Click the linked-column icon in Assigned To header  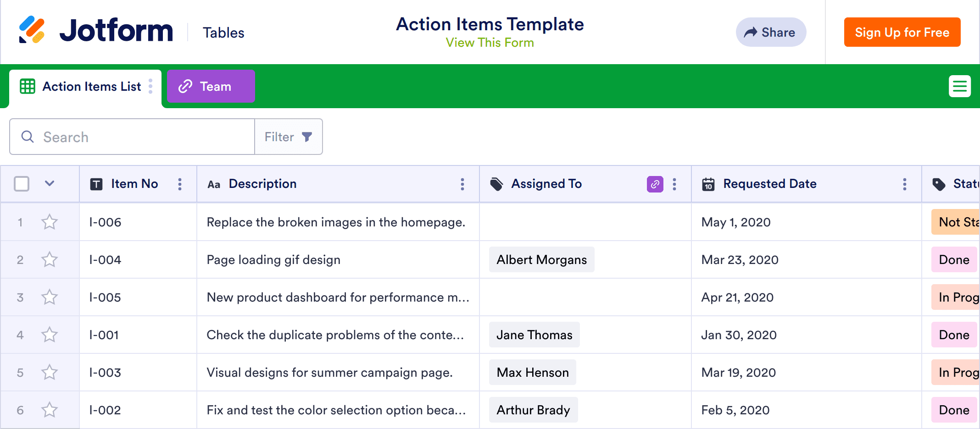coord(655,184)
